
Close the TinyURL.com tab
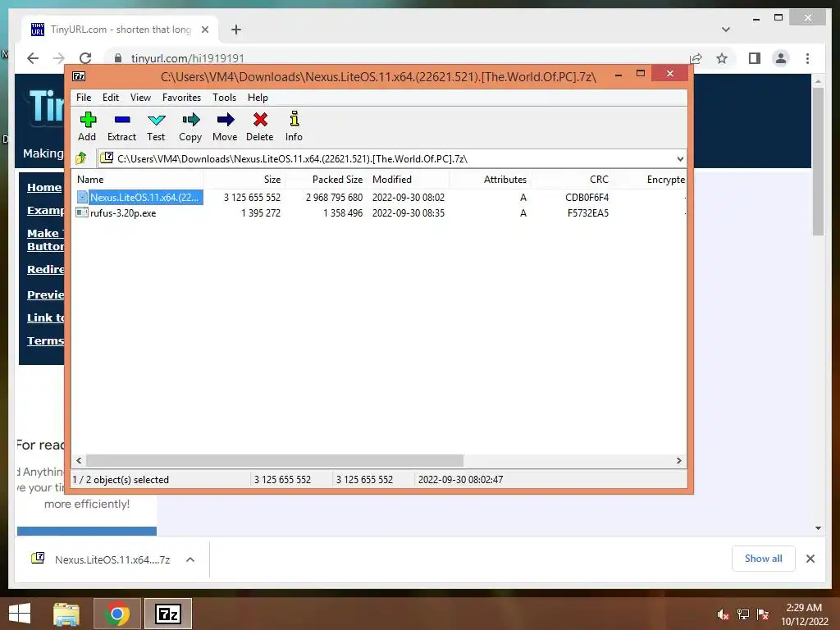pos(204,30)
